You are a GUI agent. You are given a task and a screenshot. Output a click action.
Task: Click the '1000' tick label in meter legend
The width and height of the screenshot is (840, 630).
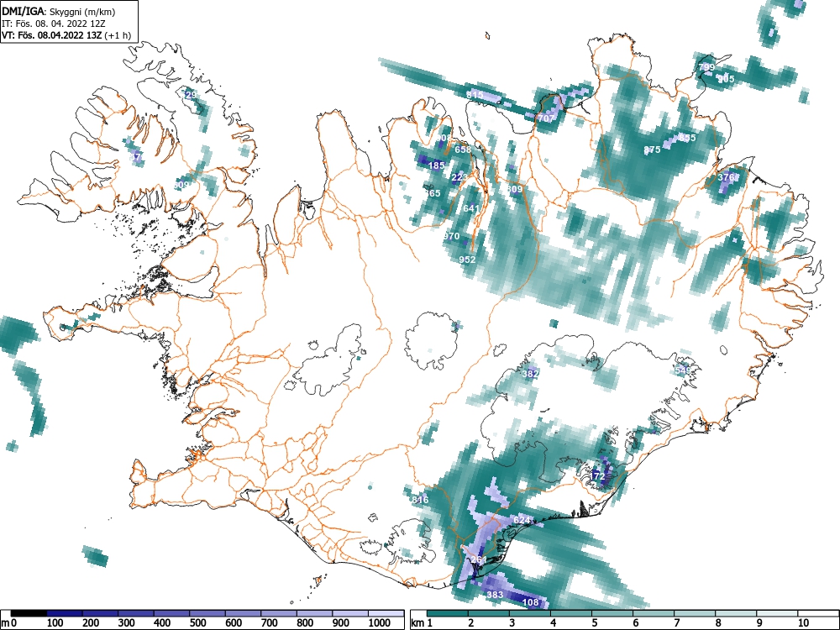pyautogui.click(x=380, y=623)
